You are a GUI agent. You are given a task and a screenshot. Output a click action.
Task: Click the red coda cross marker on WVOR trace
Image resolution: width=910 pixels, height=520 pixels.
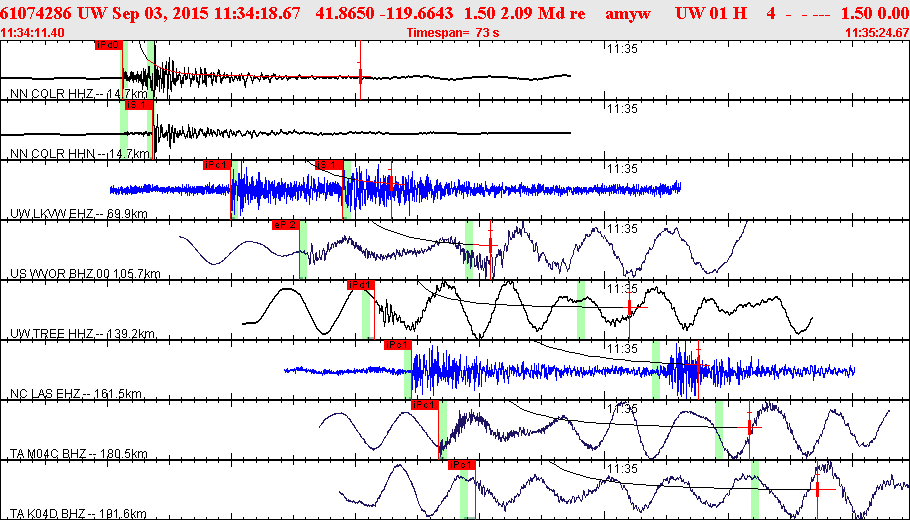tap(490, 245)
